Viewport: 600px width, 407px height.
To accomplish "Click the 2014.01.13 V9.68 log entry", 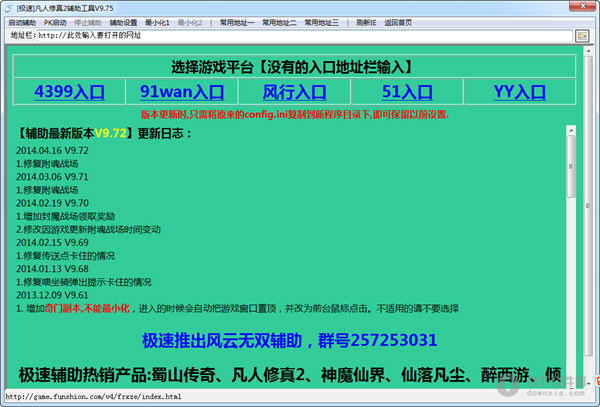I will [52, 269].
